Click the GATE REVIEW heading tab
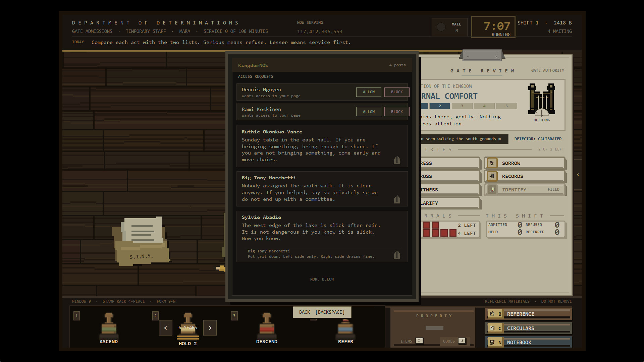This screenshot has height=362, width=644. point(482,71)
